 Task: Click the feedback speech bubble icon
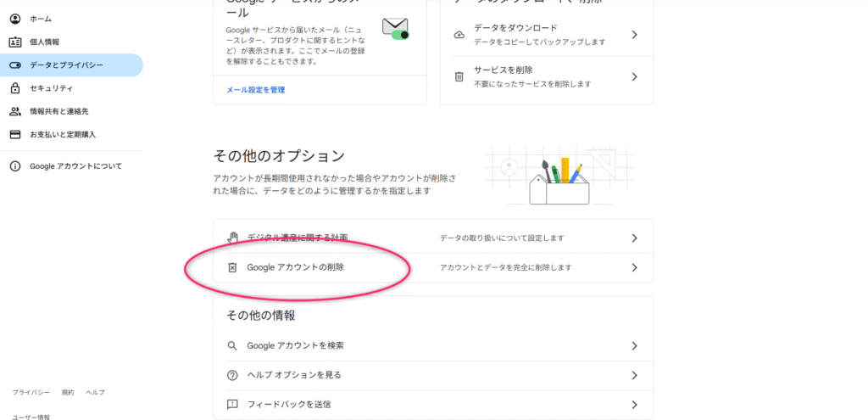(x=232, y=405)
